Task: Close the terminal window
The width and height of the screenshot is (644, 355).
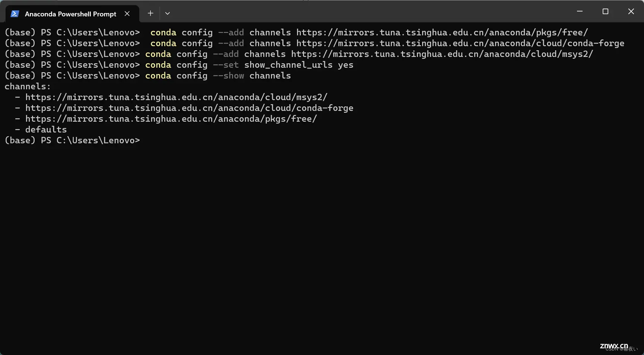Action: click(631, 12)
